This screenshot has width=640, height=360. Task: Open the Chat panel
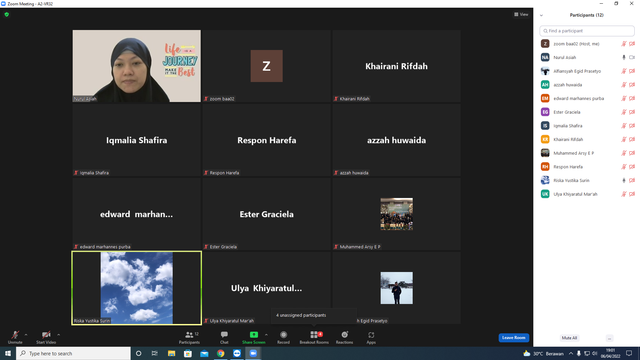[x=224, y=337]
